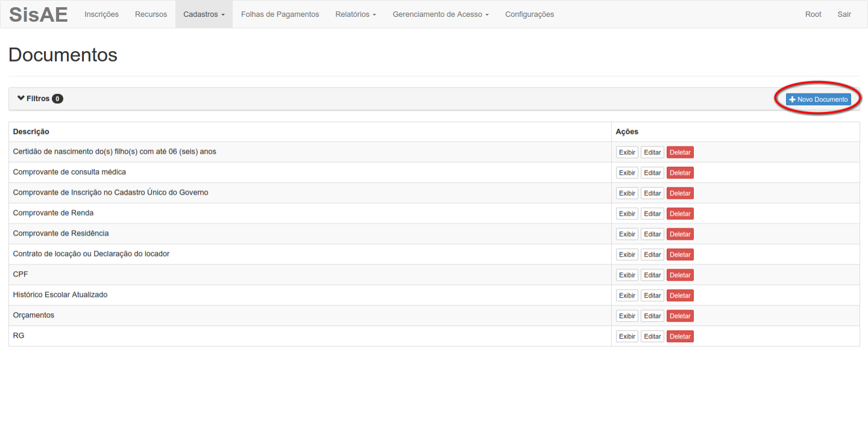The image size is (868, 447).
Task: Edit the Contrato de locação document
Action: 652,255
